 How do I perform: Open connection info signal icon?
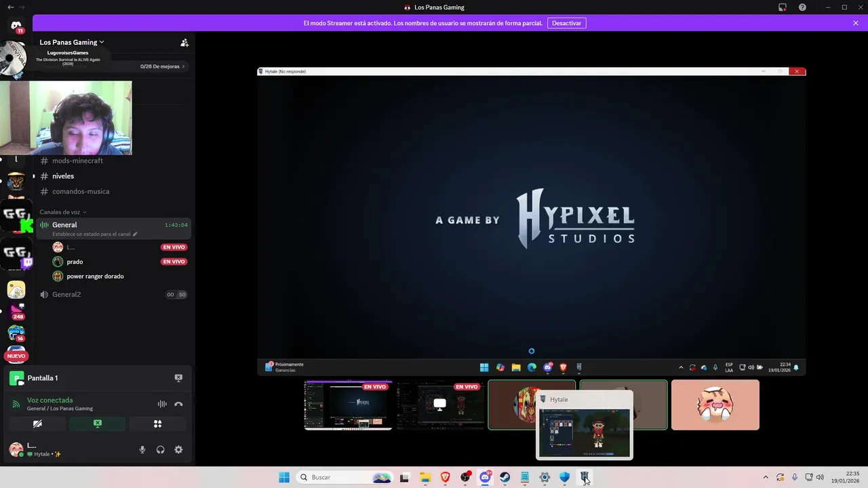[16, 404]
